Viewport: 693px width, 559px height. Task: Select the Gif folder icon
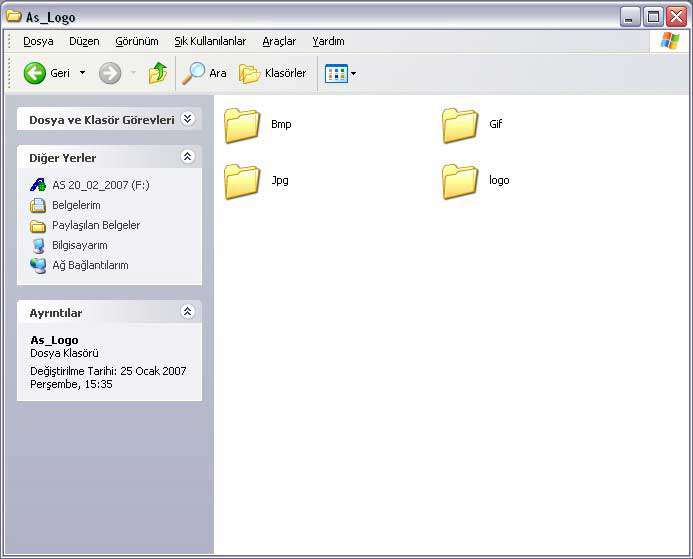[x=460, y=125]
